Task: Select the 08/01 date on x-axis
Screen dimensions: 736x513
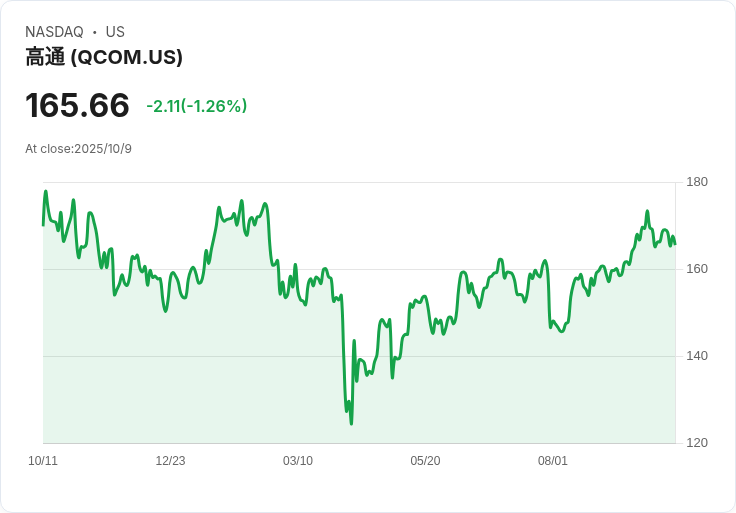Action: pos(553,461)
